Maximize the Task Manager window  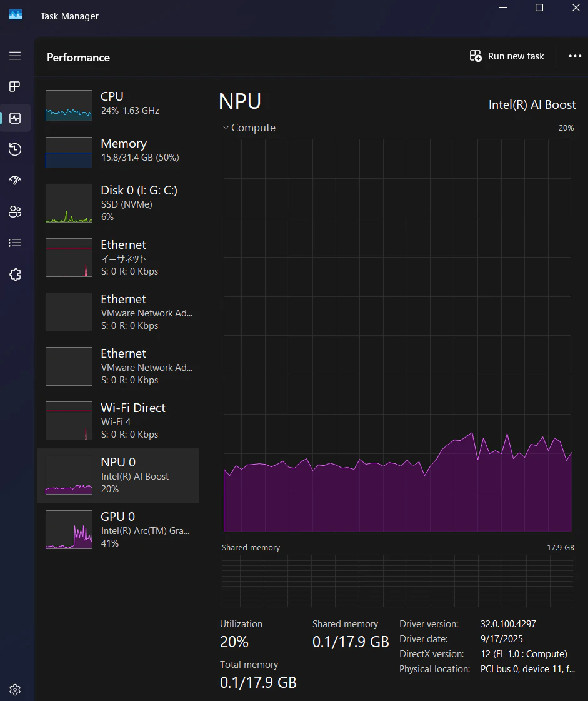[x=539, y=8]
